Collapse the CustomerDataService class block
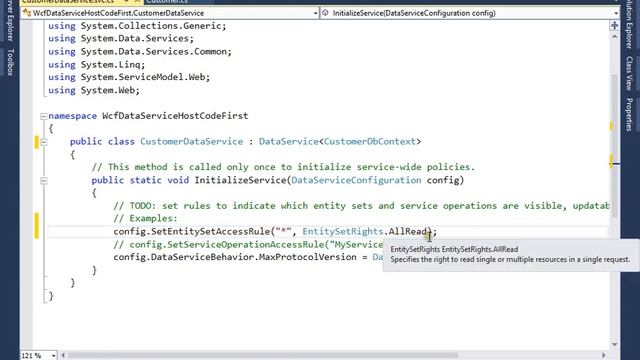 [44, 142]
